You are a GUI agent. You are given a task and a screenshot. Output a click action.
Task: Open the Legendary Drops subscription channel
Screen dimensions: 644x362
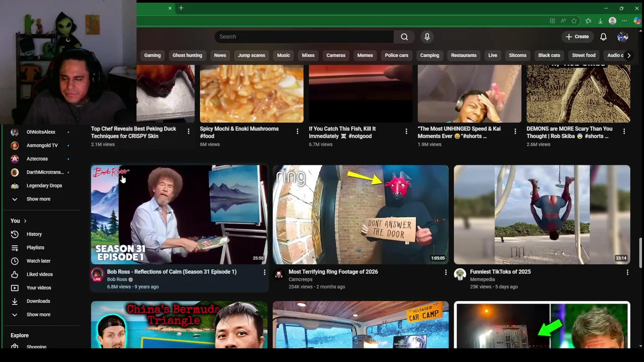pyautogui.click(x=44, y=186)
